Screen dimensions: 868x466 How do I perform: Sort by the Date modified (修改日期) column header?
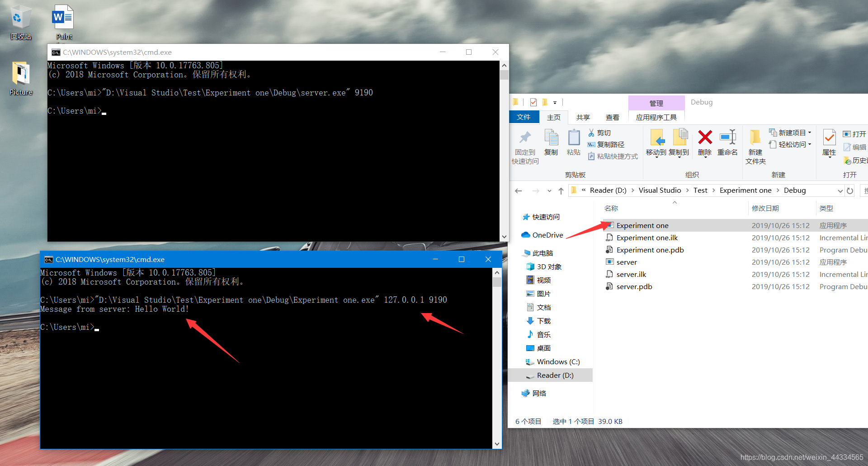coord(765,208)
